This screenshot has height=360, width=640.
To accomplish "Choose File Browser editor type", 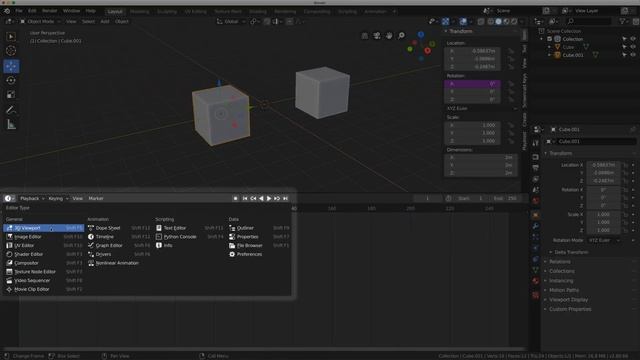I will pyautogui.click(x=259, y=245).
